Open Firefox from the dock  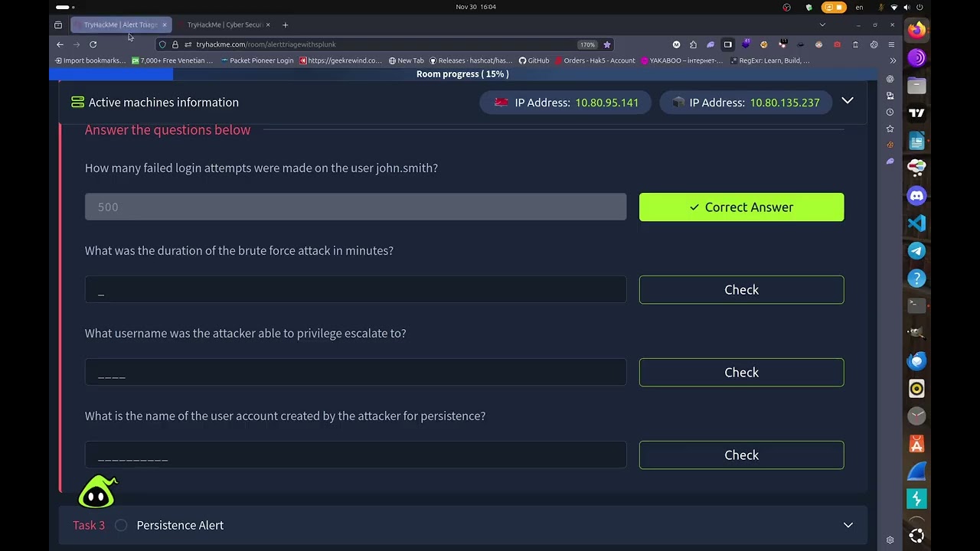click(916, 31)
